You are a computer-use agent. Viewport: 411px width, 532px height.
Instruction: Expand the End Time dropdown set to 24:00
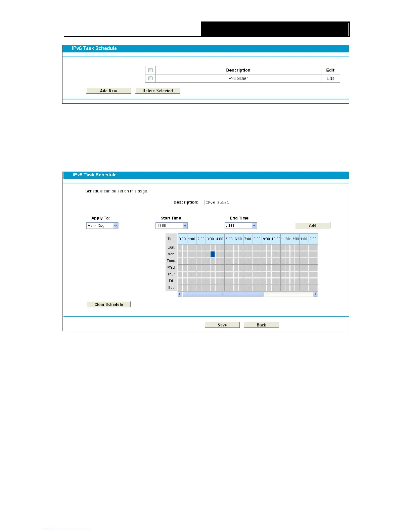(x=241, y=226)
